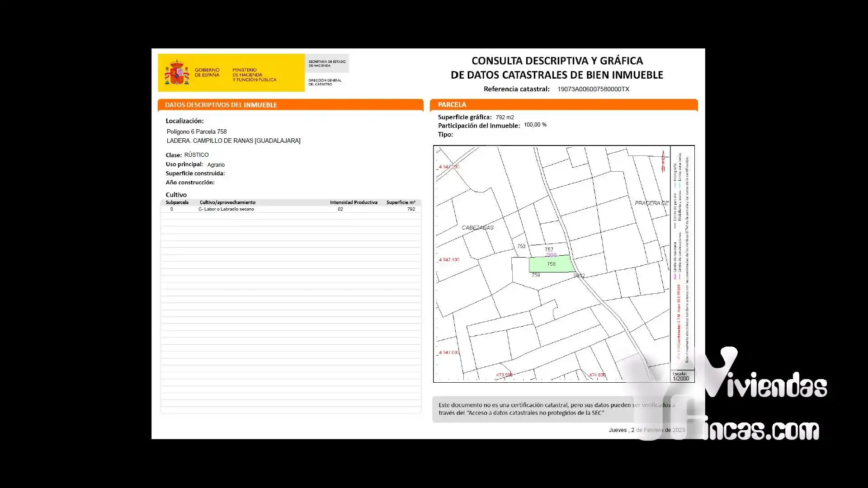This screenshot has height=488, width=868.
Task: Click parcel label '759' on the map
Action: (x=536, y=275)
